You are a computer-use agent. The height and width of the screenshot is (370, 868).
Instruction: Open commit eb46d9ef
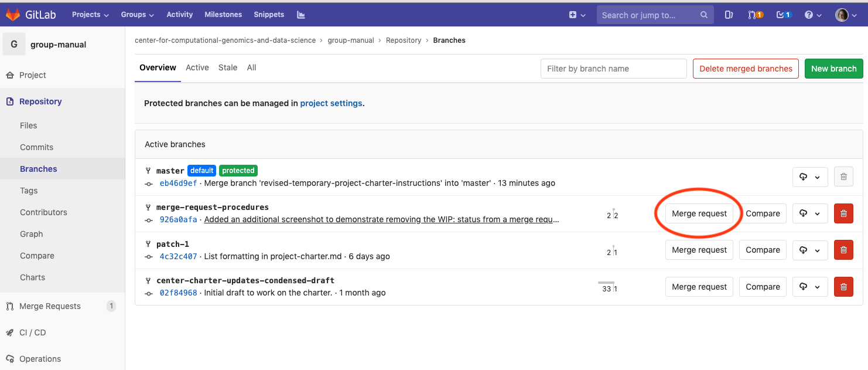pyautogui.click(x=178, y=183)
